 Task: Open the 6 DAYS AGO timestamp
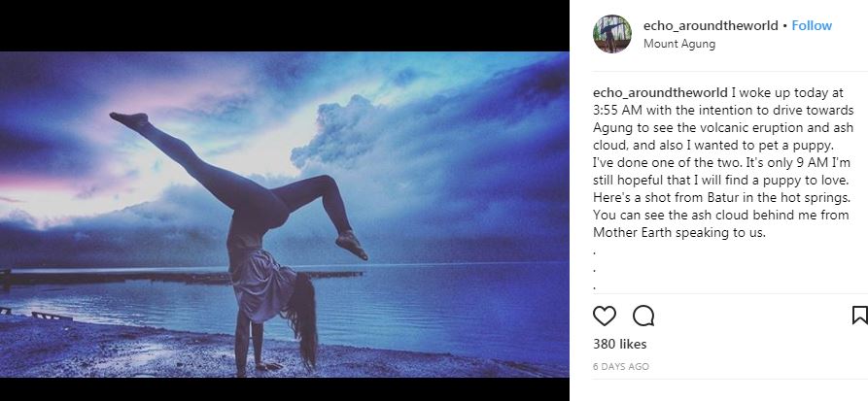point(620,367)
